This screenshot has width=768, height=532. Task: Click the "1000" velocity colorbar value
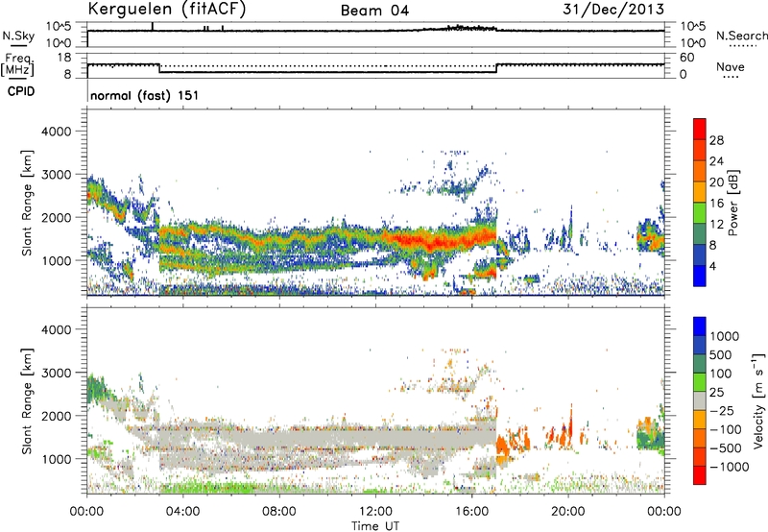(725, 336)
